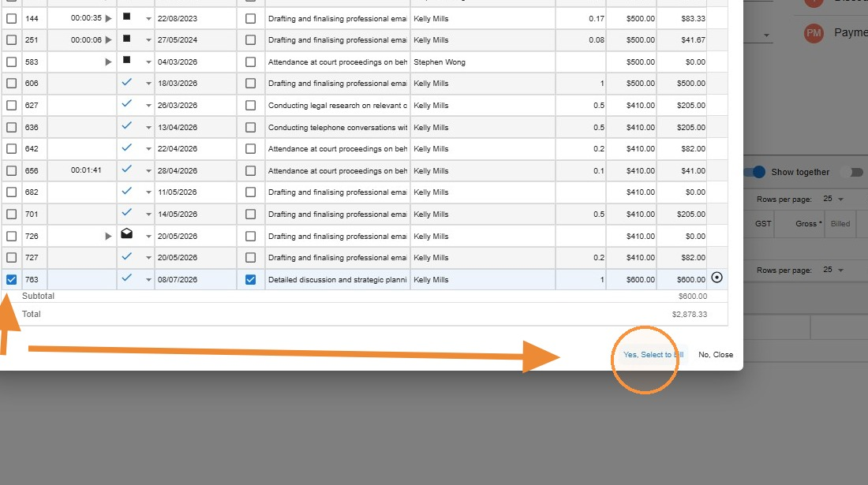The width and height of the screenshot is (868, 485).
Task: Tick the row checkbox for entry 606
Action: 11,84
